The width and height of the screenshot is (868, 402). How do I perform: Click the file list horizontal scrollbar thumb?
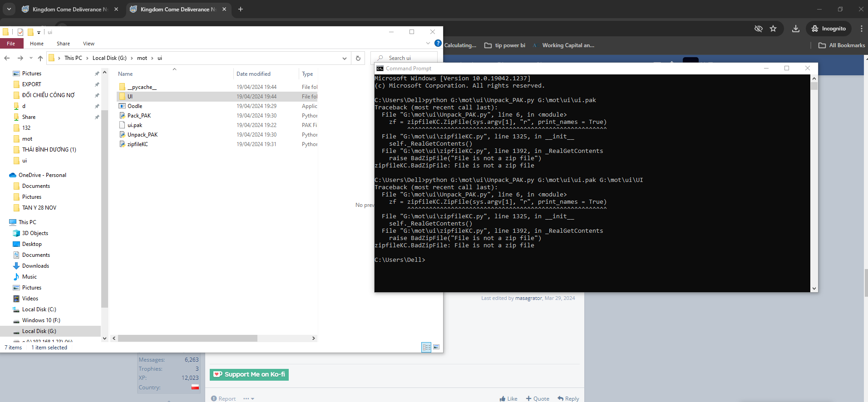[187, 338]
